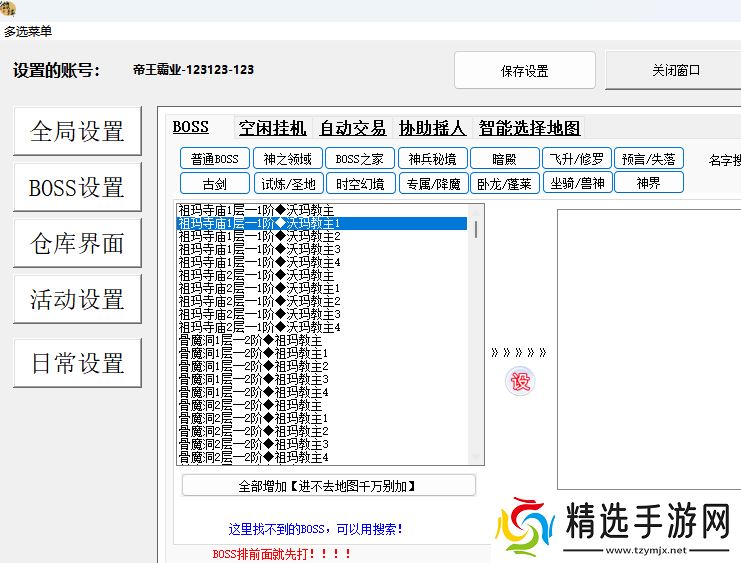Click the 神界 category button

click(x=649, y=183)
